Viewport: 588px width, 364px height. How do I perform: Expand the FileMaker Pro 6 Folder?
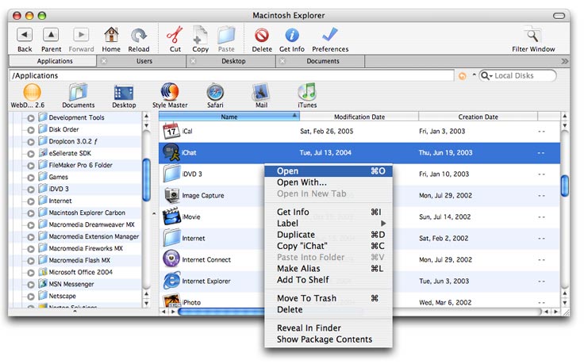click(x=31, y=166)
